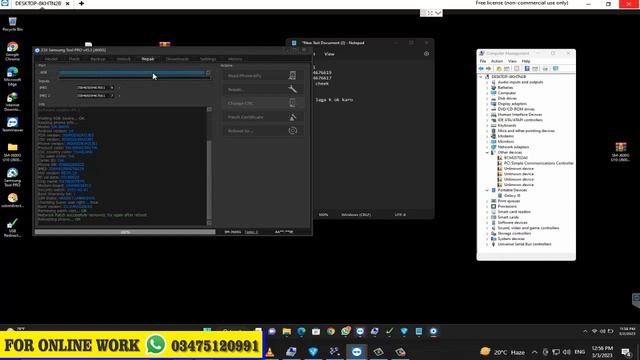The height and width of the screenshot is (360, 640).
Task: Open notification center icon in local taskbar
Action: pyautogui.click(x=626, y=351)
